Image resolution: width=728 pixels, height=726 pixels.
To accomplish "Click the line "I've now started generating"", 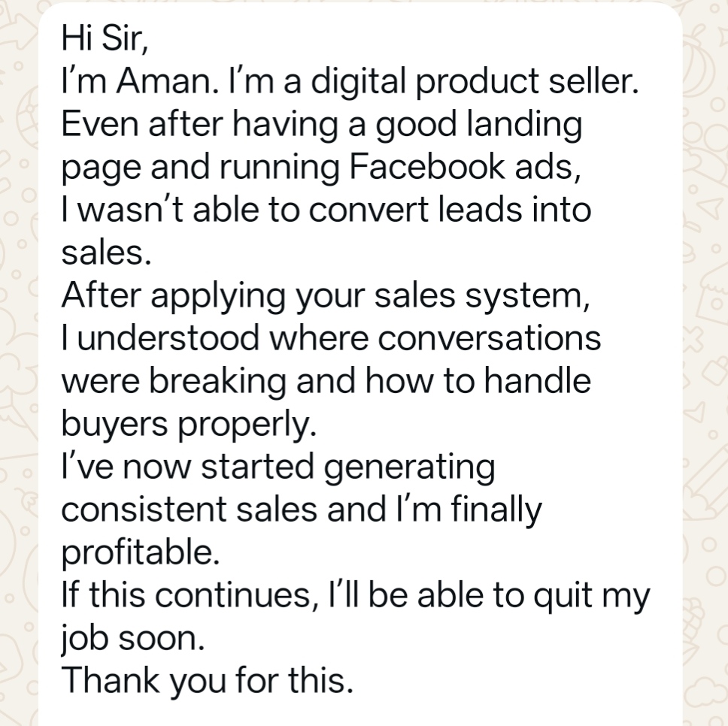I will (x=278, y=467).
